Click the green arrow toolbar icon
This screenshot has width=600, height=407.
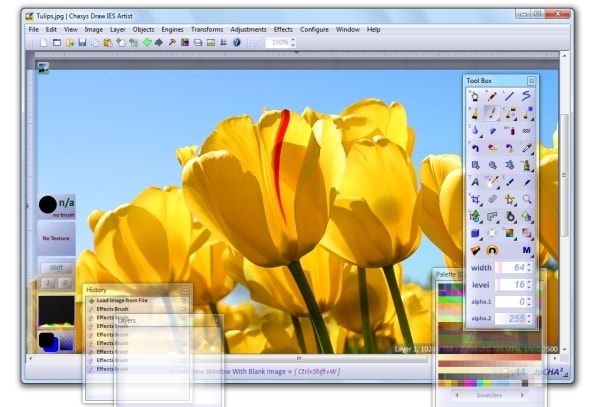[x=147, y=42]
